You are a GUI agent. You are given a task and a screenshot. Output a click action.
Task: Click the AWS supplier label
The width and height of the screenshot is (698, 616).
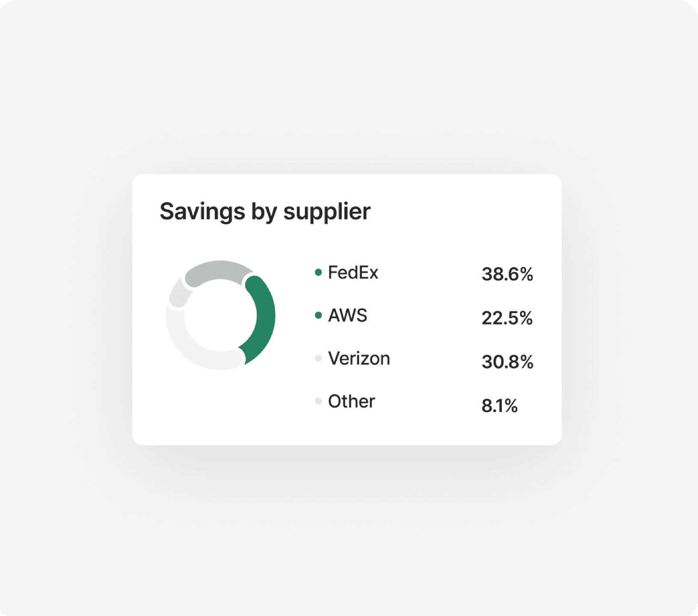pyautogui.click(x=347, y=316)
